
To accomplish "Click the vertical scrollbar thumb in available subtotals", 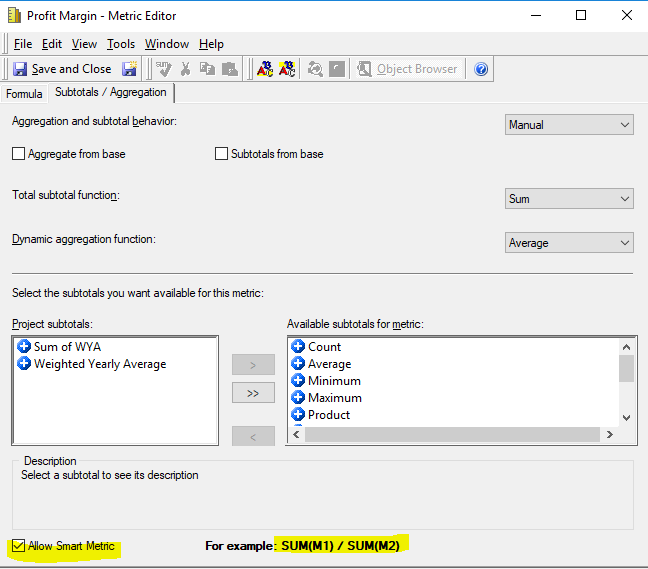I will [627, 369].
